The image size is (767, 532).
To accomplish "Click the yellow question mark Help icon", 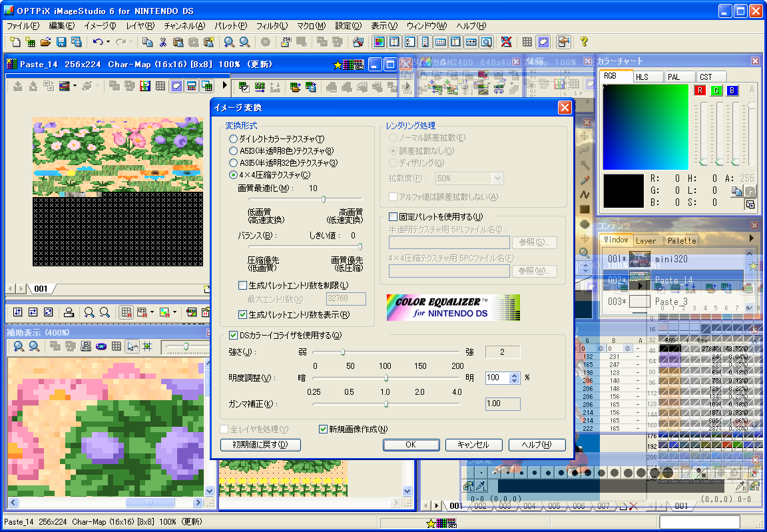I will click(x=583, y=42).
